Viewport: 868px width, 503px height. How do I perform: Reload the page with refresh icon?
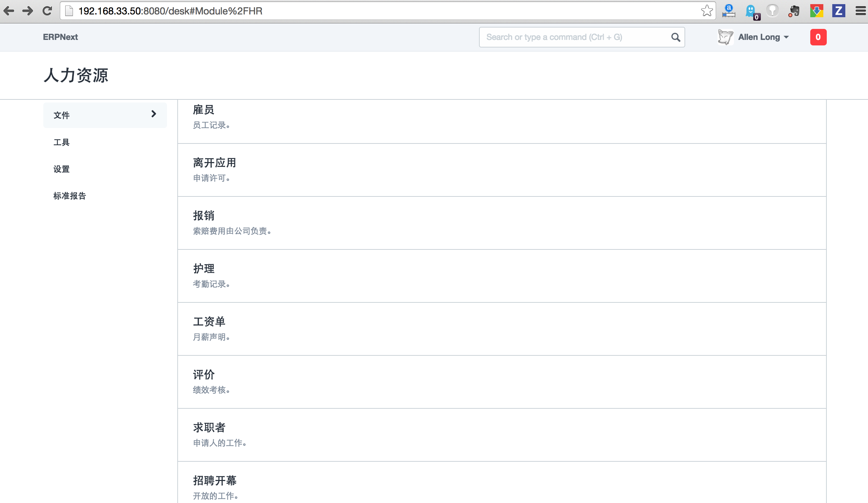[x=47, y=11]
